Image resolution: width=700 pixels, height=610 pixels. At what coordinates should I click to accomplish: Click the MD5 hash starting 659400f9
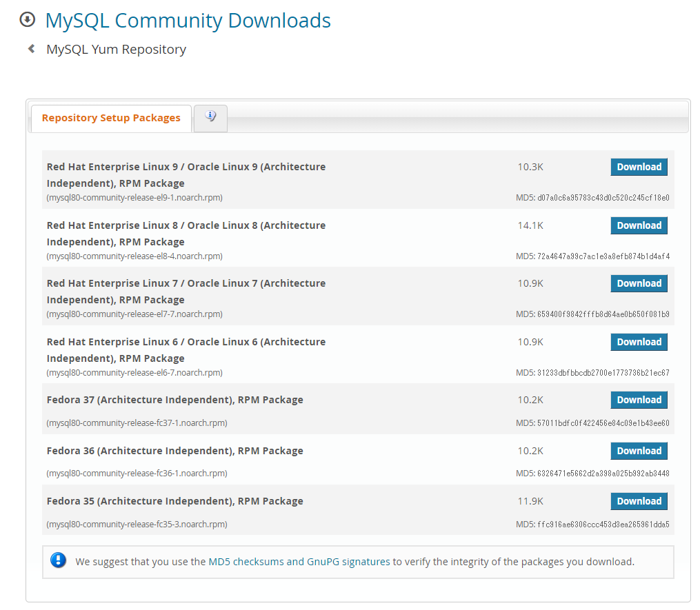603,314
